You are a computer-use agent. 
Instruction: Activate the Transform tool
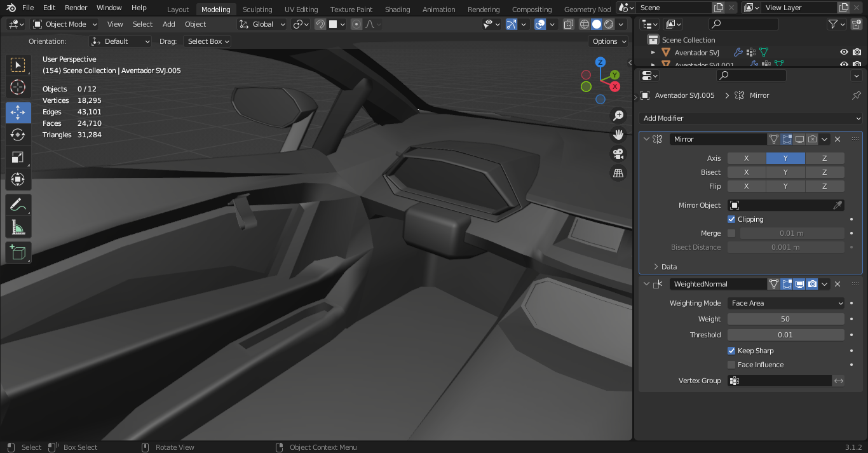coord(18,180)
